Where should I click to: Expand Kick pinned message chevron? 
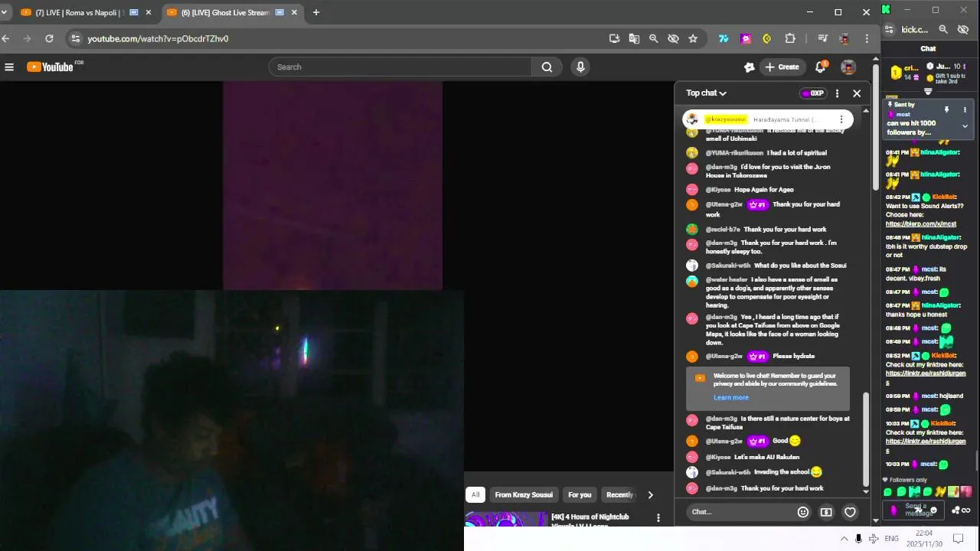965,126
